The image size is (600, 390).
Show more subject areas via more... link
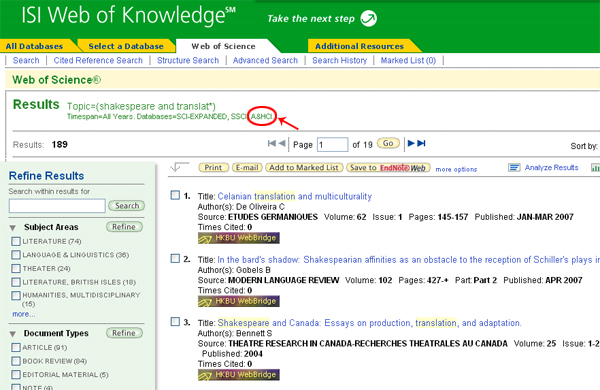pos(23,314)
